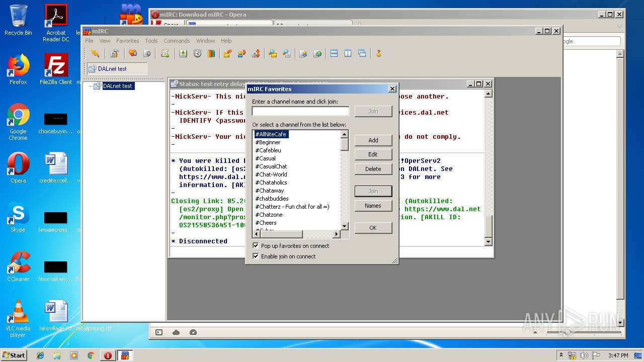The height and width of the screenshot is (362, 644).
Task: Click the Names button in Favorites
Action: pos(373,206)
